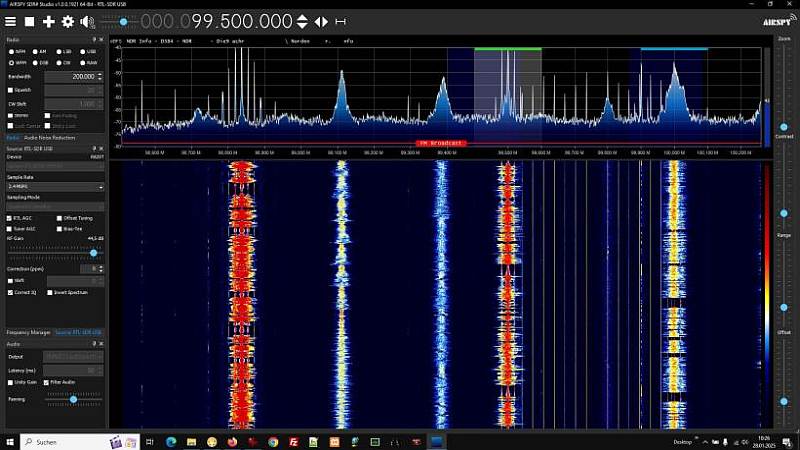This screenshot has height=450, width=800.
Task: Adjust the RF Gain slider
Action: click(55, 253)
